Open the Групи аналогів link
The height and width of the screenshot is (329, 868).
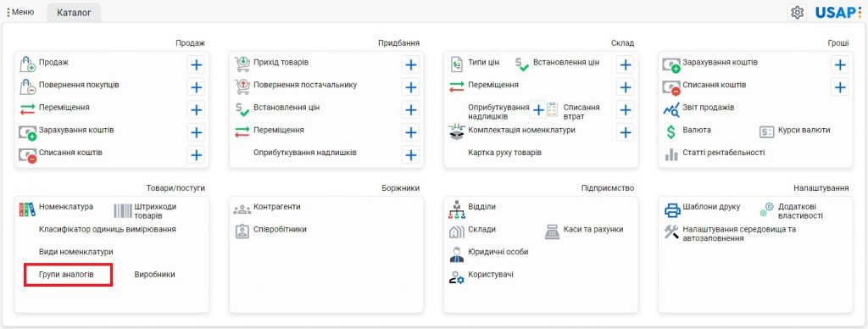[x=66, y=274]
